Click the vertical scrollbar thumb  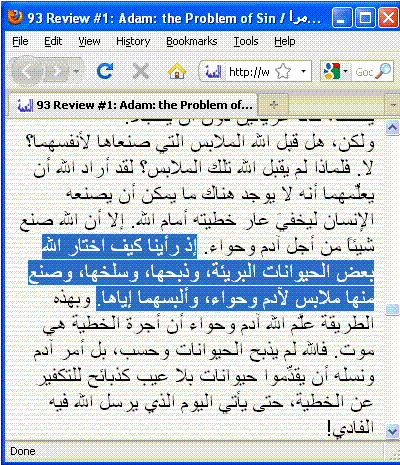pos(392,309)
